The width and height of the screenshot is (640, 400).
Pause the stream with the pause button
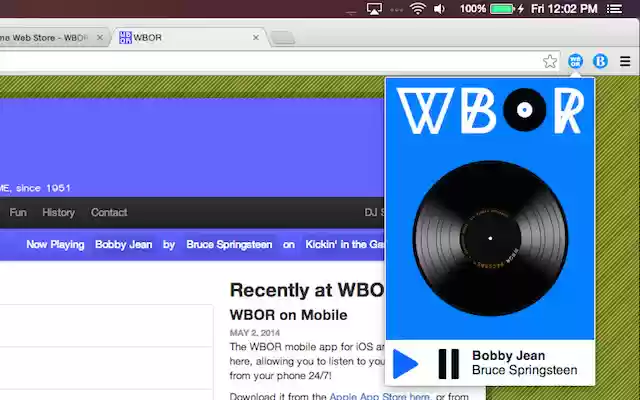tap(449, 364)
